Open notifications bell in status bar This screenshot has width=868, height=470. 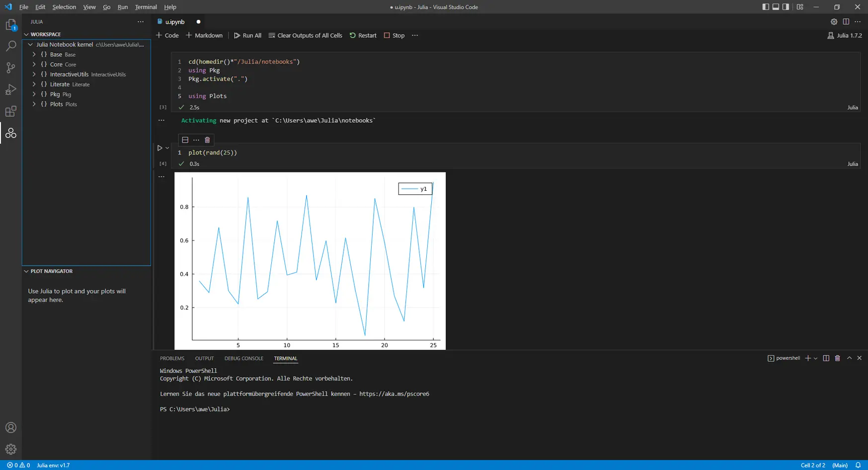coord(858,466)
